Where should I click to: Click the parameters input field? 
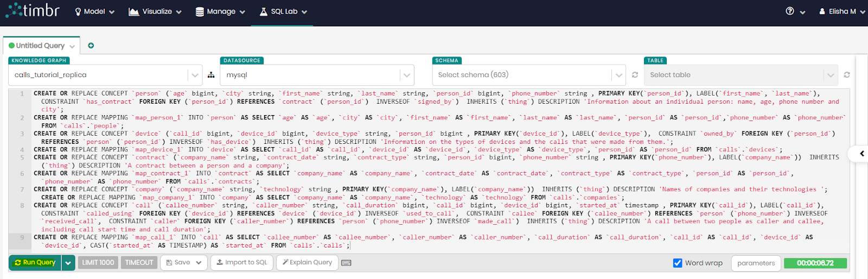click(x=756, y=263)
